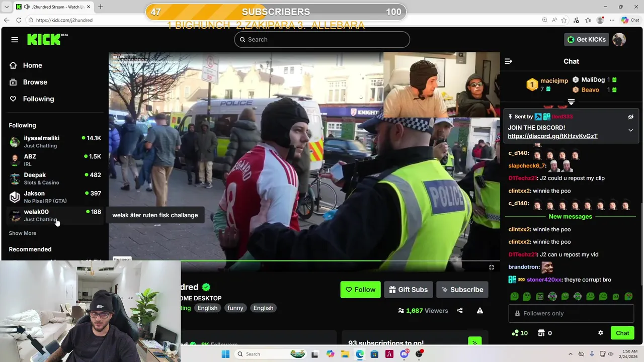
Task: Share the stream
Action: (x=460, y=311)
